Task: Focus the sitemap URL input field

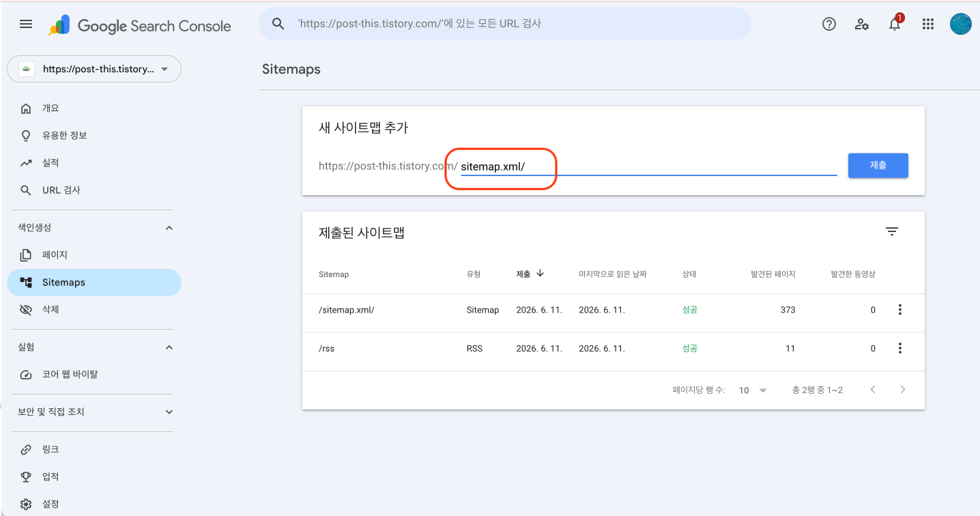Action: (648, 166)
